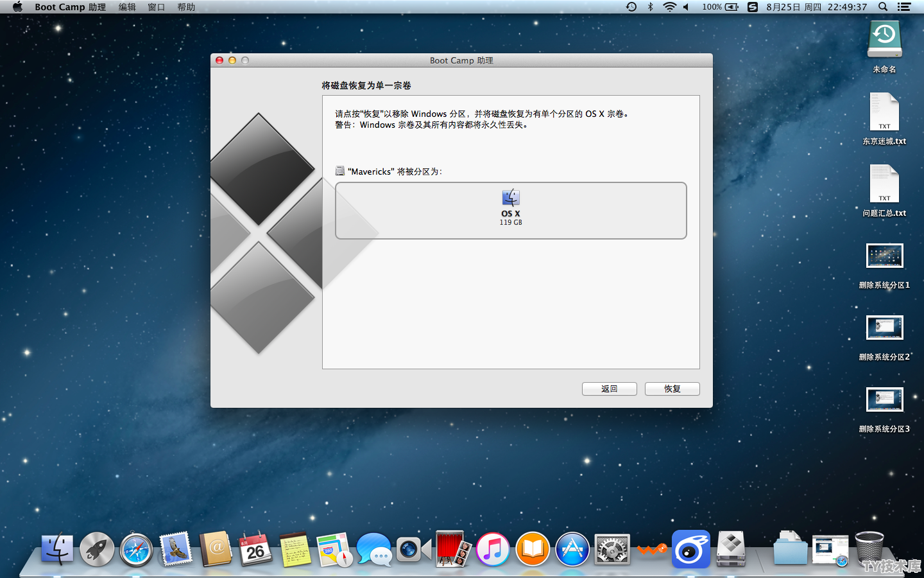Viewport: 924px width, 578px height.
Task: Open the 窗口 menu
Action: pos(157,7)
